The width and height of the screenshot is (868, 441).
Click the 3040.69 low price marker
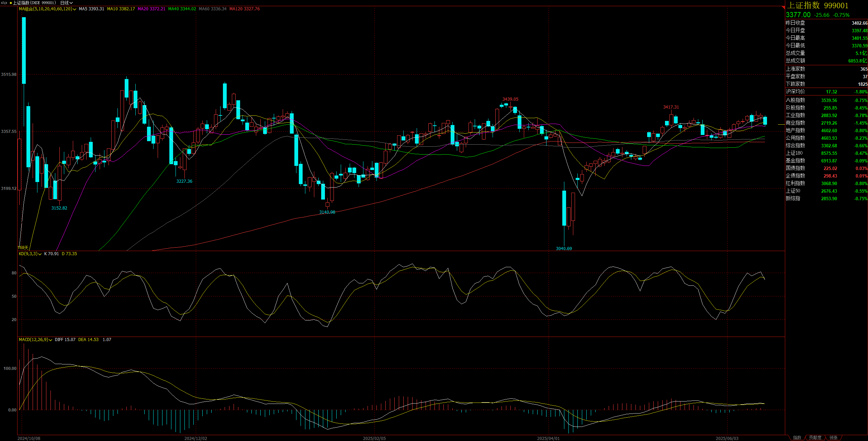[x=564, y=248]
